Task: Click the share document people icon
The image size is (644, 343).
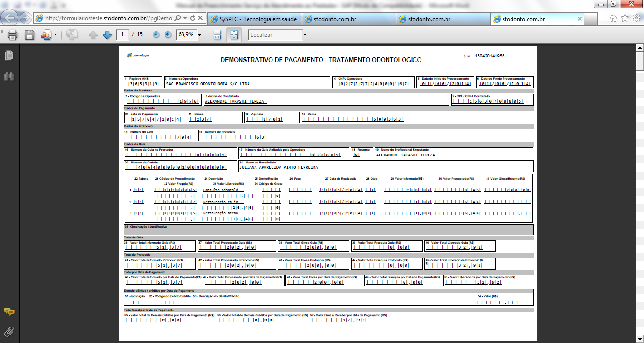Action: coord(47,35)
